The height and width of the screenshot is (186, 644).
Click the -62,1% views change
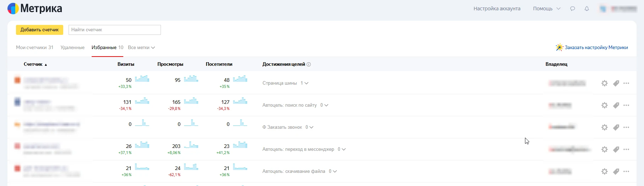(x=174, y=175)
